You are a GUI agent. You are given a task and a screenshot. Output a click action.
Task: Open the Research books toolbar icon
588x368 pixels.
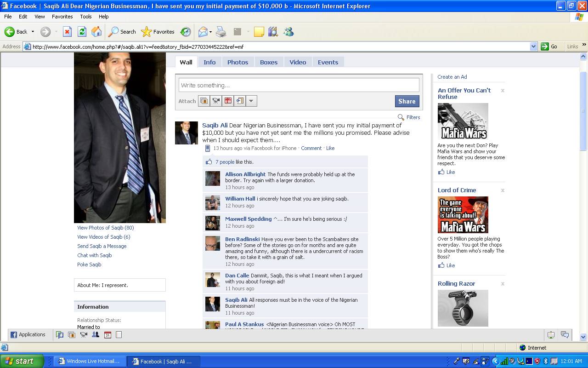pos(273,32)
